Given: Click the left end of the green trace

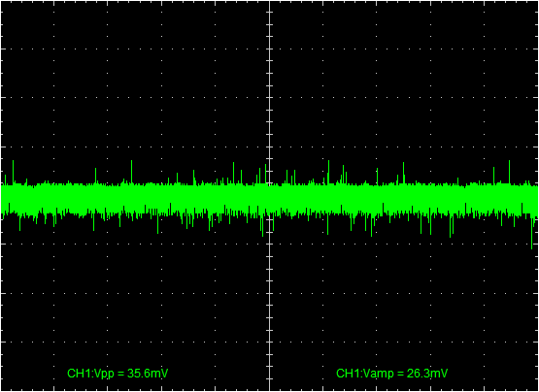Looking at the screenshot, I should pos(3,199).
